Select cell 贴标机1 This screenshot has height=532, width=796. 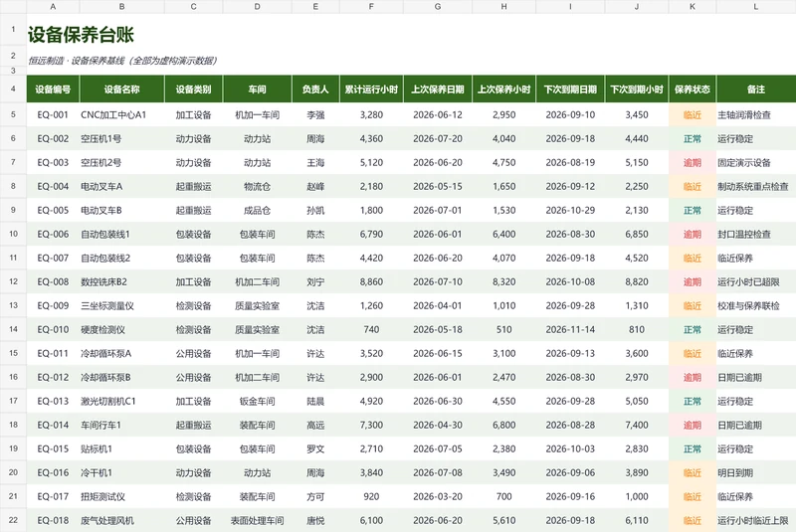point(121,448)
